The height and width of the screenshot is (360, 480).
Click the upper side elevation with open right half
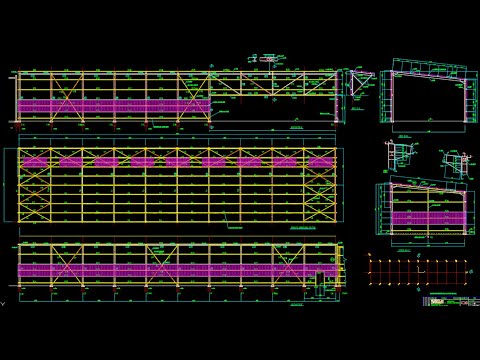[177, 98]
